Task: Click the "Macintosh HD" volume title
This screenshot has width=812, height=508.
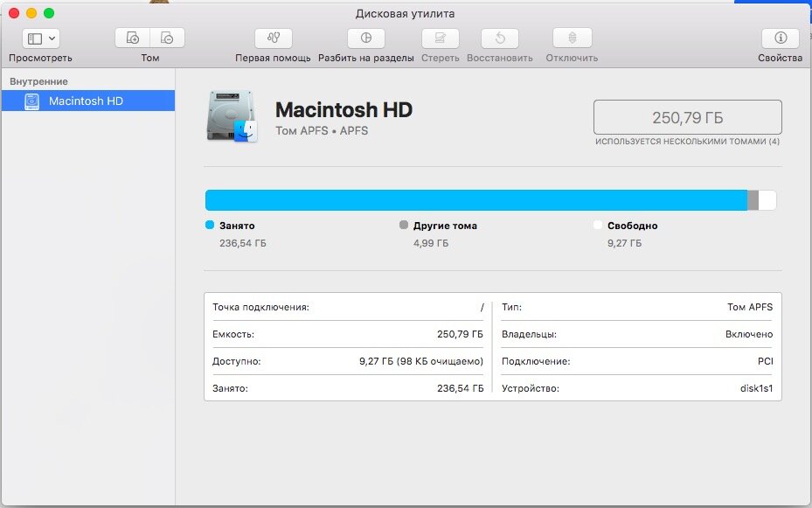Action: (344, 110)
